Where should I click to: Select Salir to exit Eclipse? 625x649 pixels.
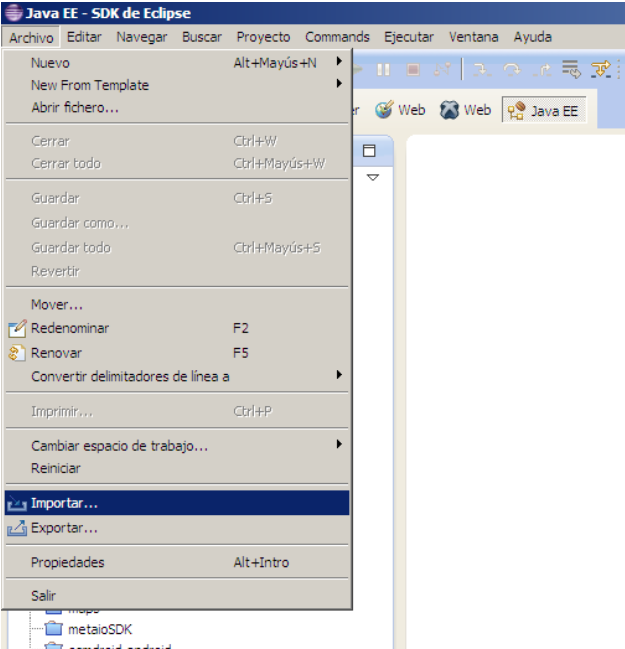tap(177, 596)
